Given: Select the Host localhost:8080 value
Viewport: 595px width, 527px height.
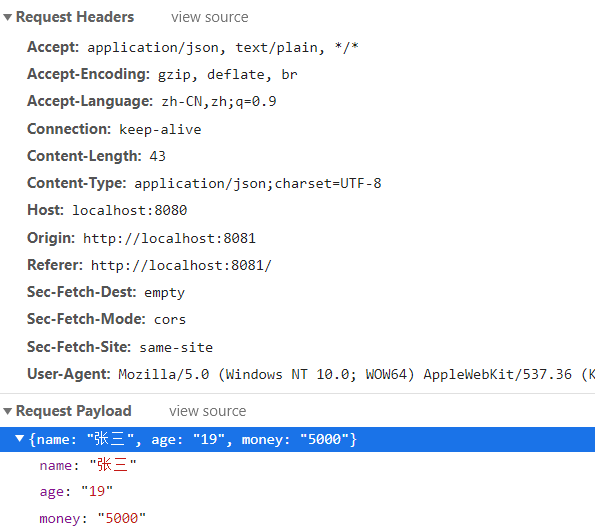Looking at the screenshot, I should click(x=130, y=211).
